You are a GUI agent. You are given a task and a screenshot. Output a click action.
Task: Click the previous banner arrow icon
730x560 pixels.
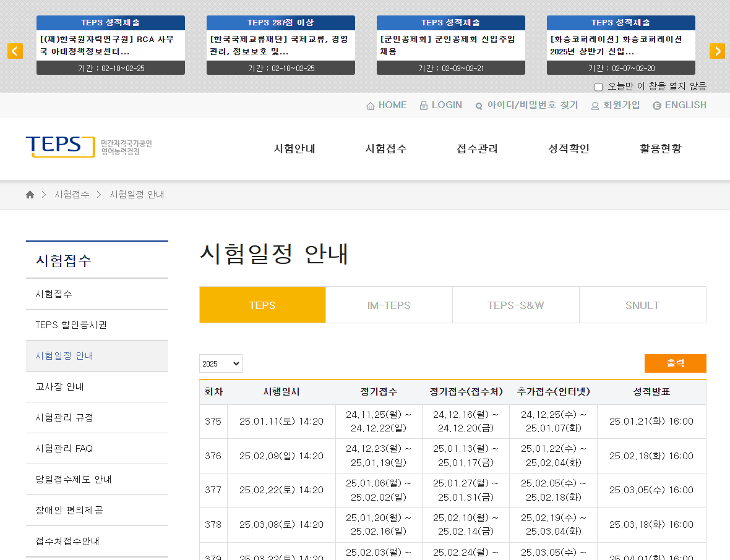[15, 51]
